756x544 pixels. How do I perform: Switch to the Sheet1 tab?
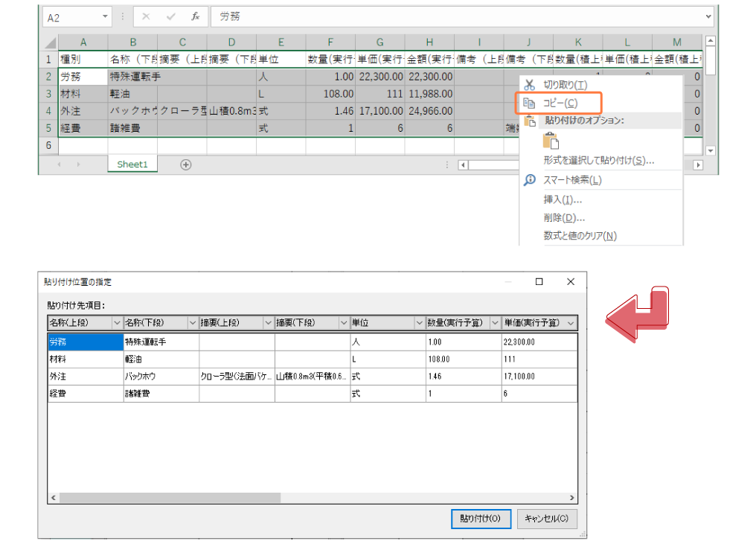132,163
